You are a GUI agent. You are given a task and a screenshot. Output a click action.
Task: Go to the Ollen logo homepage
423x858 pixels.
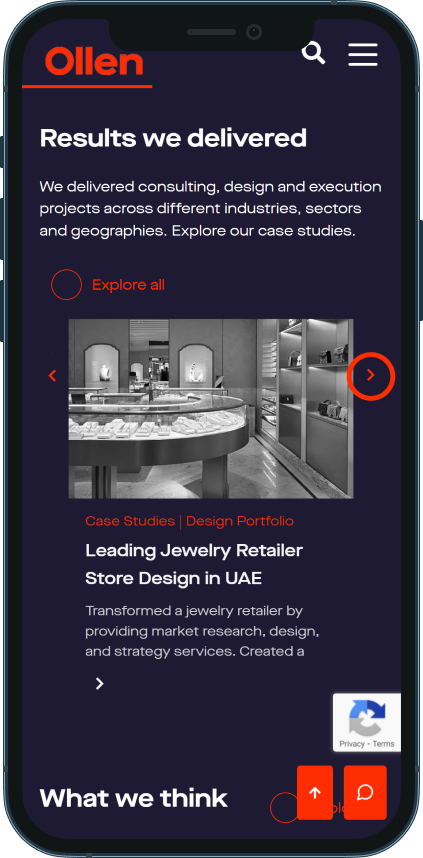94,61
